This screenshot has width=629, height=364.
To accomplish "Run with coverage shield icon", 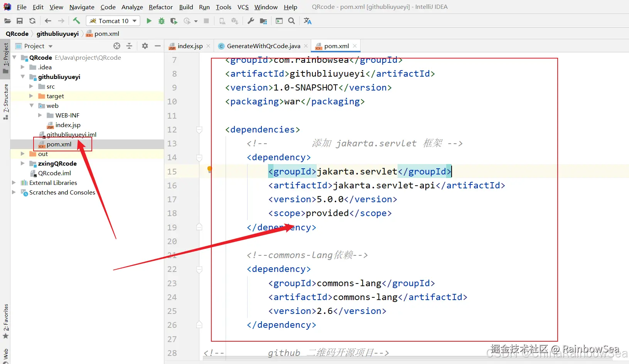I will (174, 21).
